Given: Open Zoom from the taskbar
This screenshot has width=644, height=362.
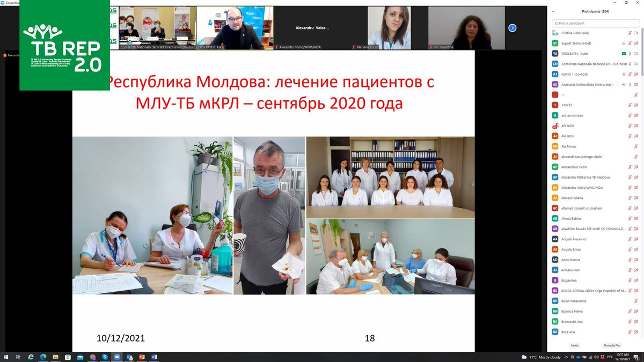Looking at the screenshot, I should pyautogui.click(x=118, y=356).
